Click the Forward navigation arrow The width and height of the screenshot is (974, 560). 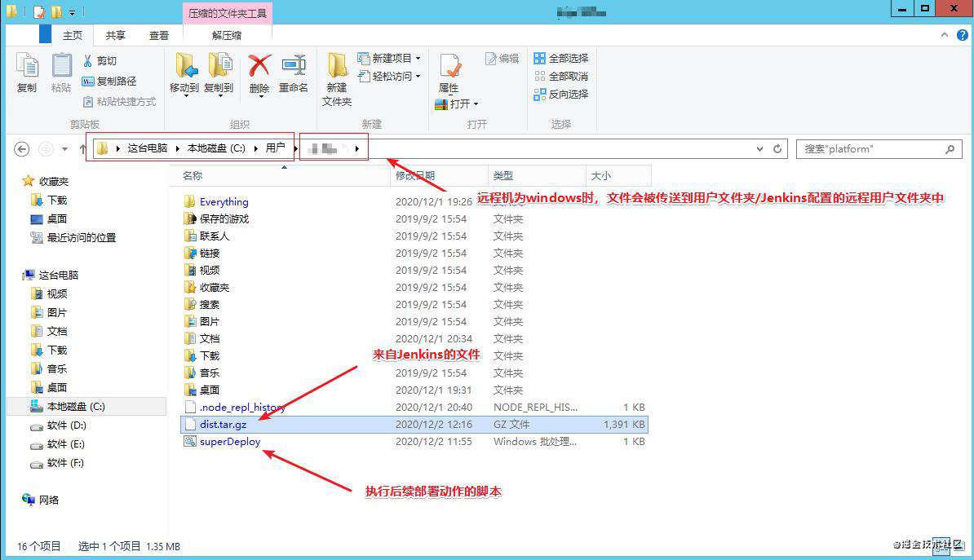point(46,149)
